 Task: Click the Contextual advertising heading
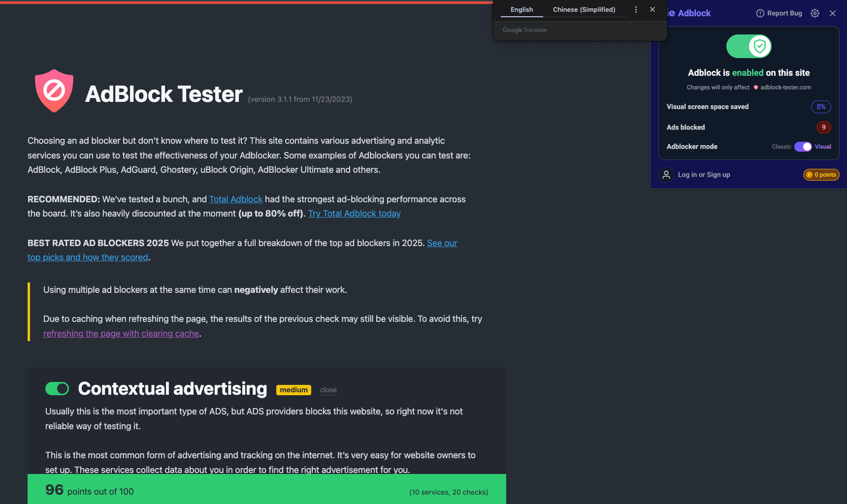(x=172, y=389)
